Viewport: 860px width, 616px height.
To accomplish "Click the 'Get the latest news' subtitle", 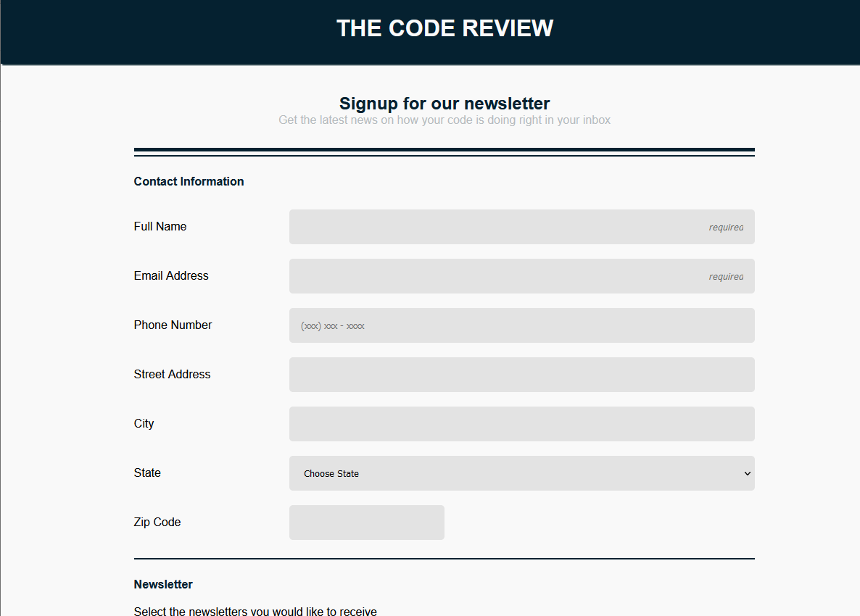I will [445, 120].
